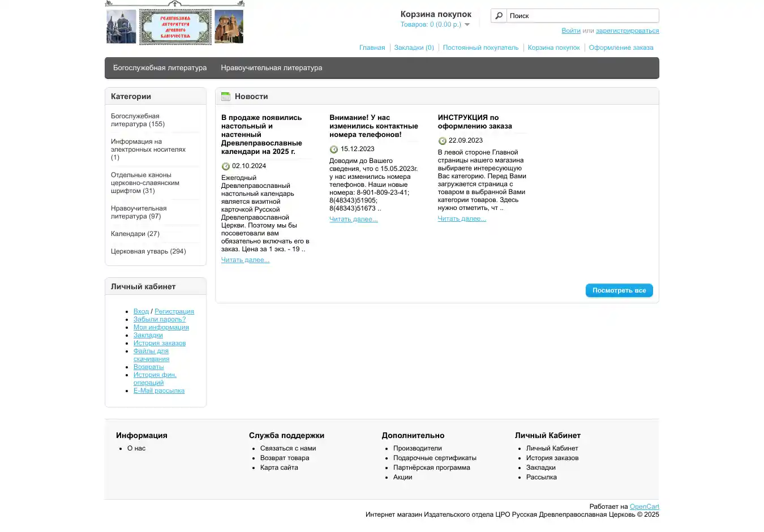Screen dimensions: 764x532
Task: Click the left church photo in header
Action: [x=121, y=27]
